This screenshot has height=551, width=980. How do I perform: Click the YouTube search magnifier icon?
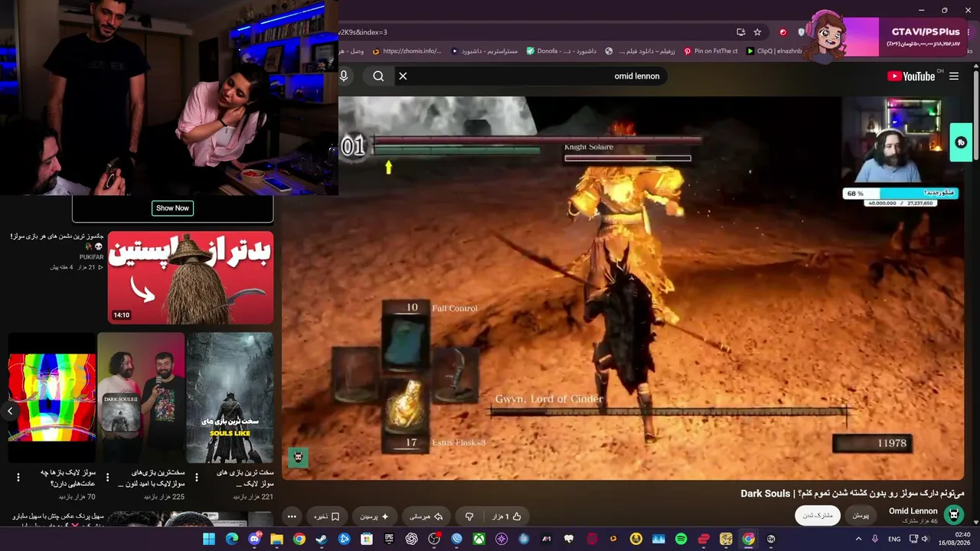click(378, 76)
